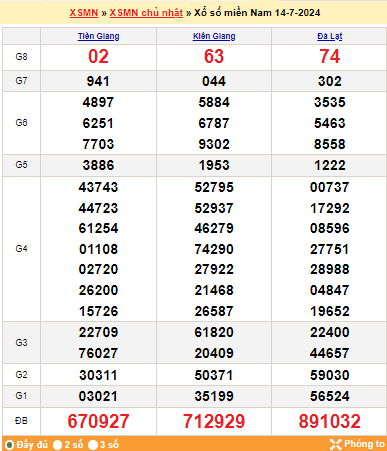Click the G1 result 35199
This screenshot has height=451, width=387.
(x=214, y=396)
